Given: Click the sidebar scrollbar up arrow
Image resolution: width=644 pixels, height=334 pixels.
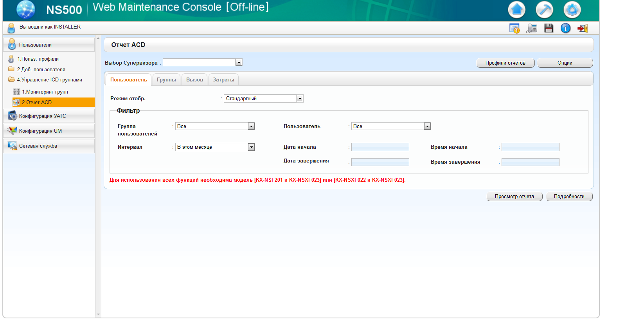Looking at the screenshot, I should click(98, 38).
